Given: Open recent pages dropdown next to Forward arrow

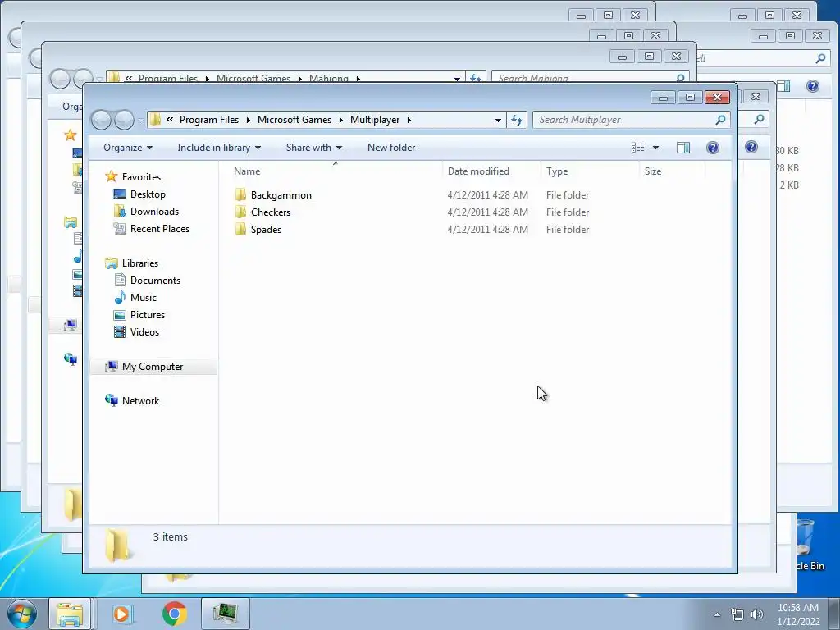Looking at the screenshot, I should click(x=140, y=121).
